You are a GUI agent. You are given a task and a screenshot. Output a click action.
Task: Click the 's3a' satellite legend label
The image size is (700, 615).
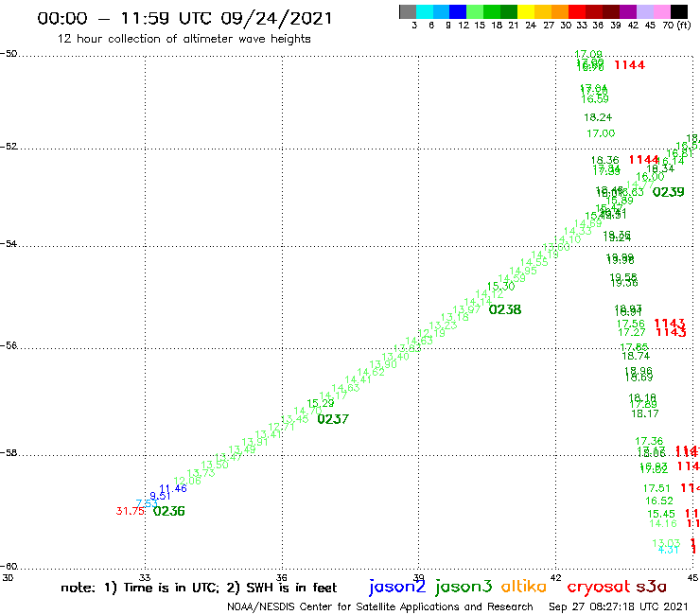652,587
